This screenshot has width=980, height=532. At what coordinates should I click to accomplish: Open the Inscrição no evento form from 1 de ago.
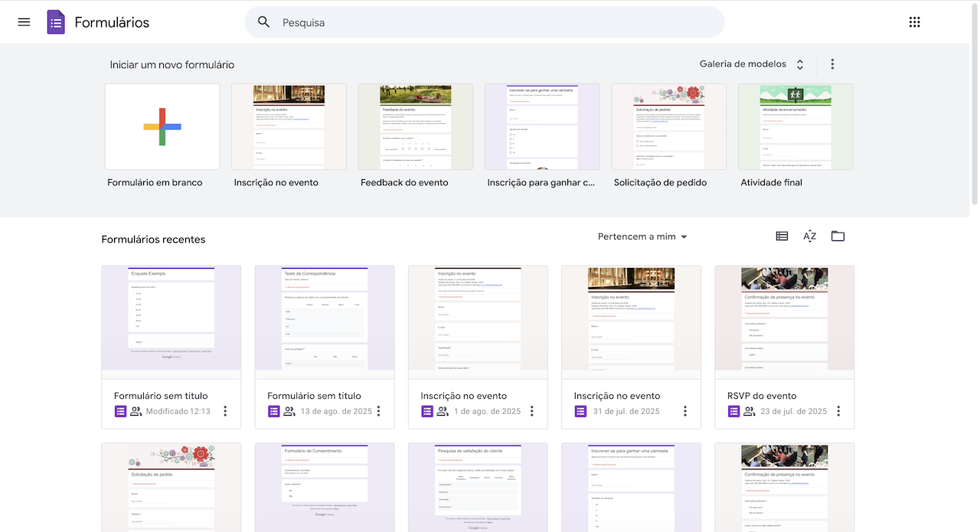(478, 321)
